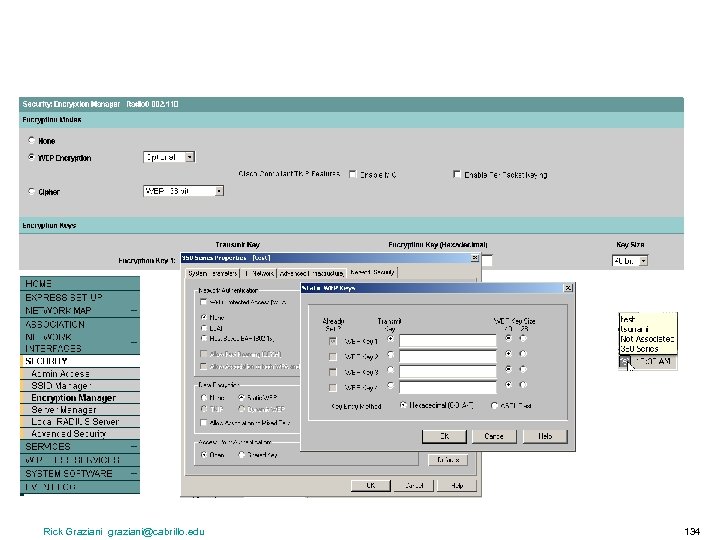Screen dimensions: 720x540
Task: Select Hexadecimal key entry method
Action: (x=403, y=405)
